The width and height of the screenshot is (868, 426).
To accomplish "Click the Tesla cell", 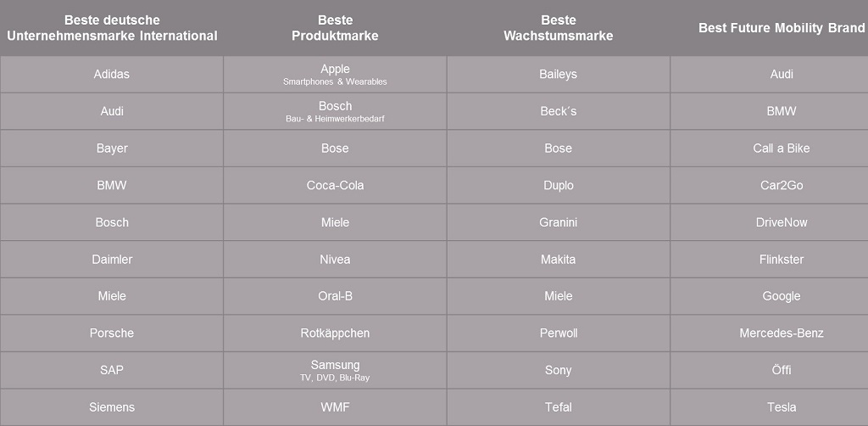I will pyautogui.click(x=781, y=407).
